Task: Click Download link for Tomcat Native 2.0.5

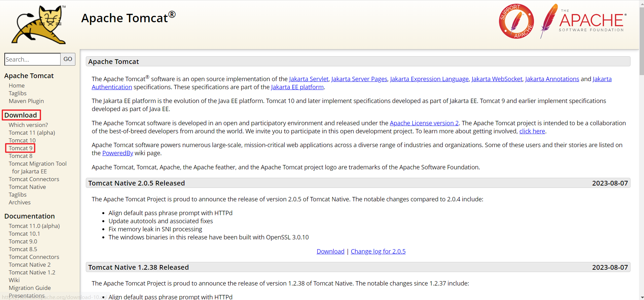Action: tap(330, 251)
